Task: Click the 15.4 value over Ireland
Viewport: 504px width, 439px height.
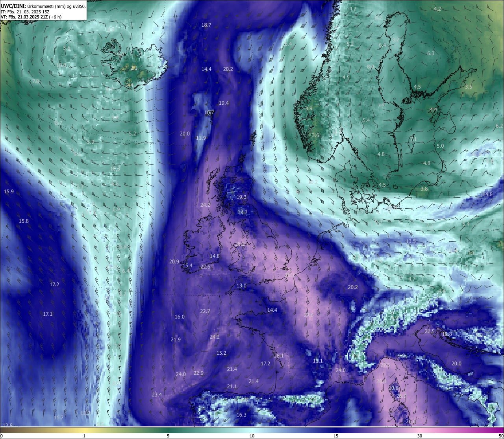Action: tap(187, 266)
